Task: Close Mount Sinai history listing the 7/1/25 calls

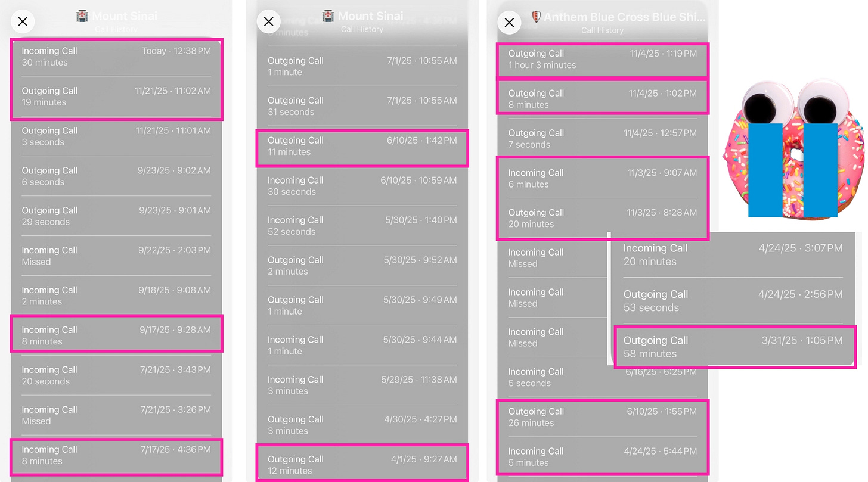Action: coord(268,21)
